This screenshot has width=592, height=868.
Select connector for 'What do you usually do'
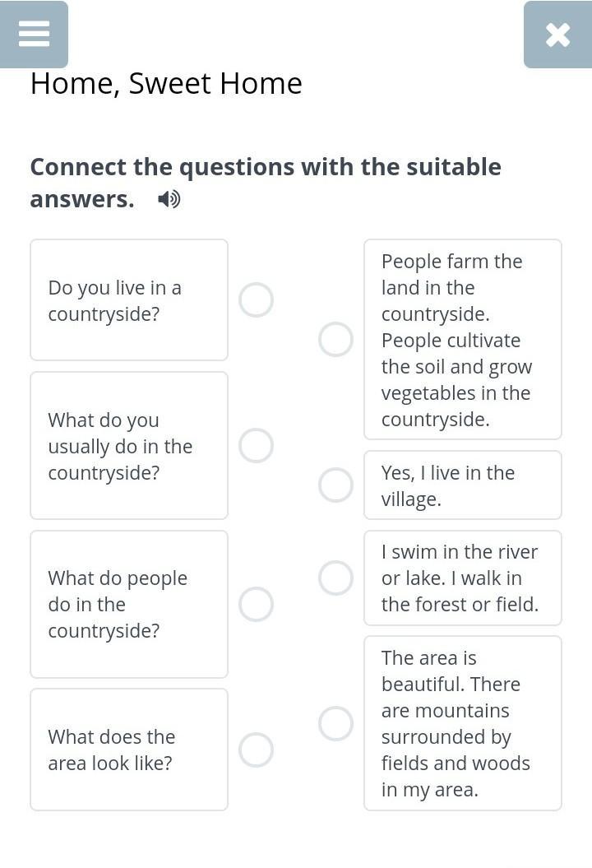click(256, 445)
